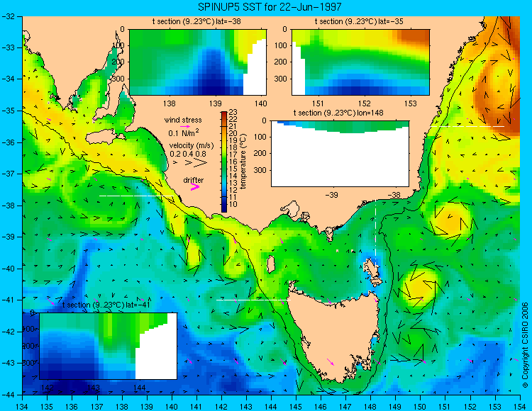Open the temperature section inset at lat=-35

coord(360,62)
